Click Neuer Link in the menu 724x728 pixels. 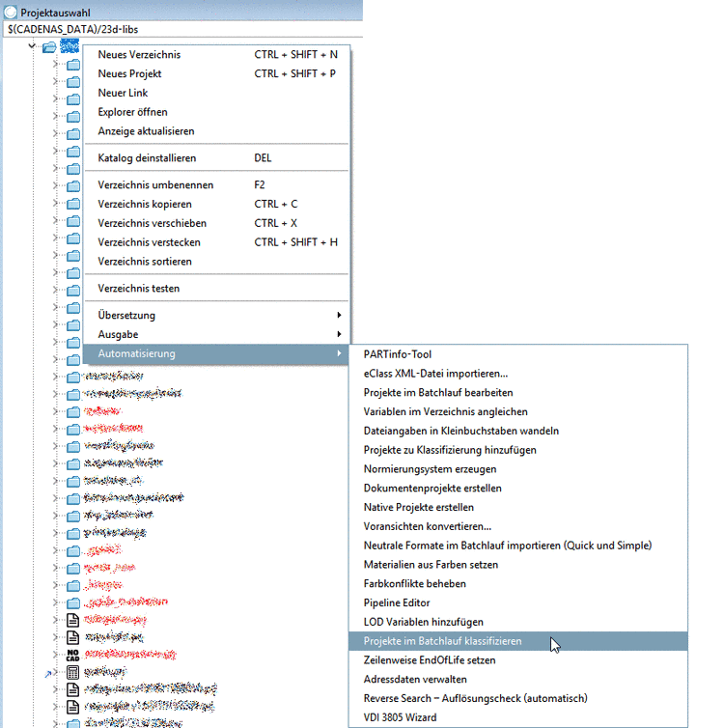point(216,93)
